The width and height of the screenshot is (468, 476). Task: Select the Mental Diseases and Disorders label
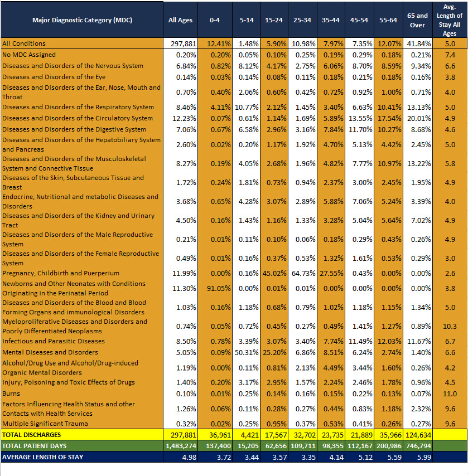point(50,352)
